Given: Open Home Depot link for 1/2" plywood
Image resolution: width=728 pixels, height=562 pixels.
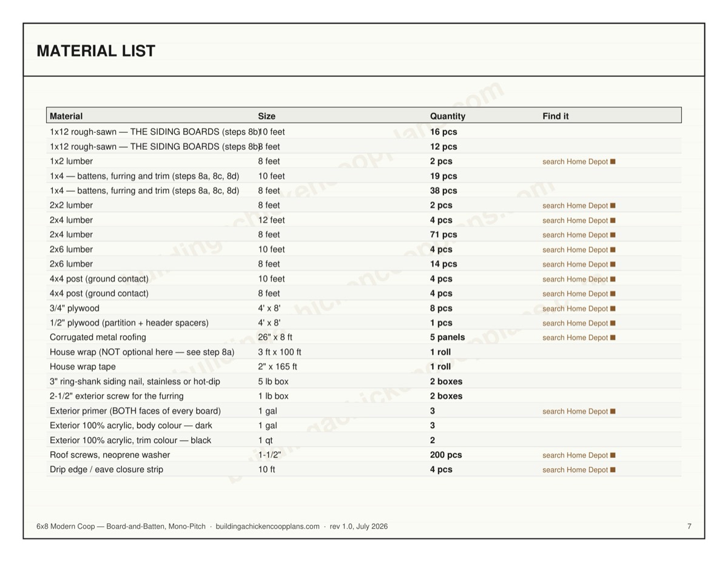Looking at the screenshot, I should pyautogui.click(x=579, y=323).
